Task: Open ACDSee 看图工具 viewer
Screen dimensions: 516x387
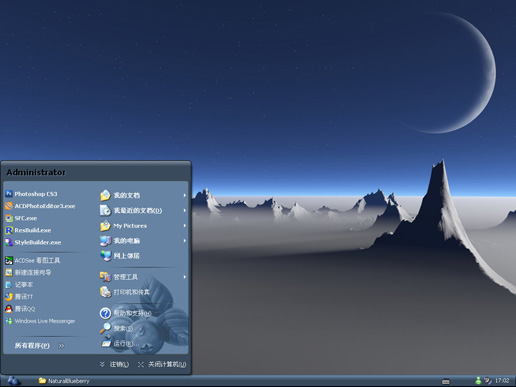Action: [x=32, y=260]
